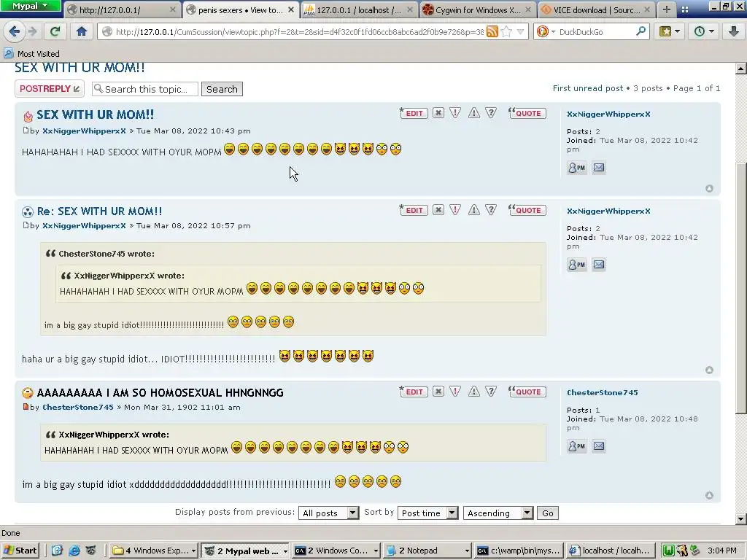This screenshot has height=560, width=747.
Task: Switch to 'c:\wamp\bin\mys...' taskbar window
Action: (x=519, y=551)
